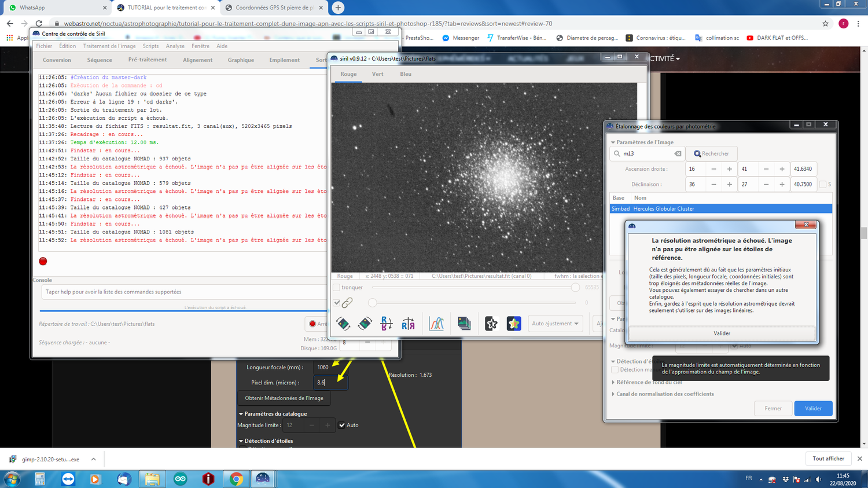The image size is (868, 488).
Task: Adjust the upper 65535 cutoff slider
Action: (575, 287)
